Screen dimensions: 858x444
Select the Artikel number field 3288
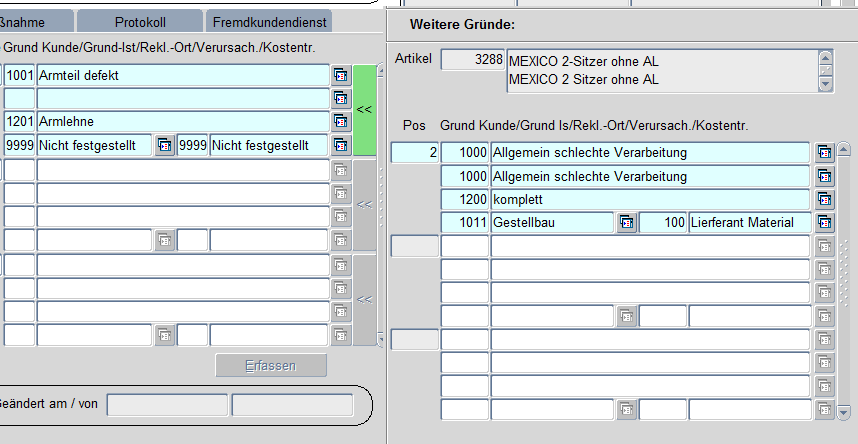pyautogui.click(x=473, y=60)
